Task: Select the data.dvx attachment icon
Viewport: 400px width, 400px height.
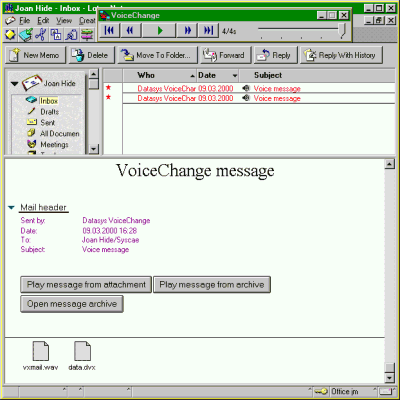Action: 82,351
